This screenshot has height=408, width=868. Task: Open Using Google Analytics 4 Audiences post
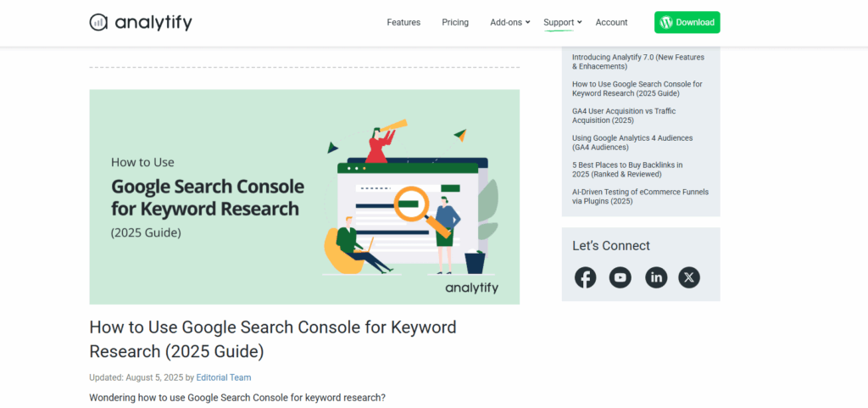point(632,143)
